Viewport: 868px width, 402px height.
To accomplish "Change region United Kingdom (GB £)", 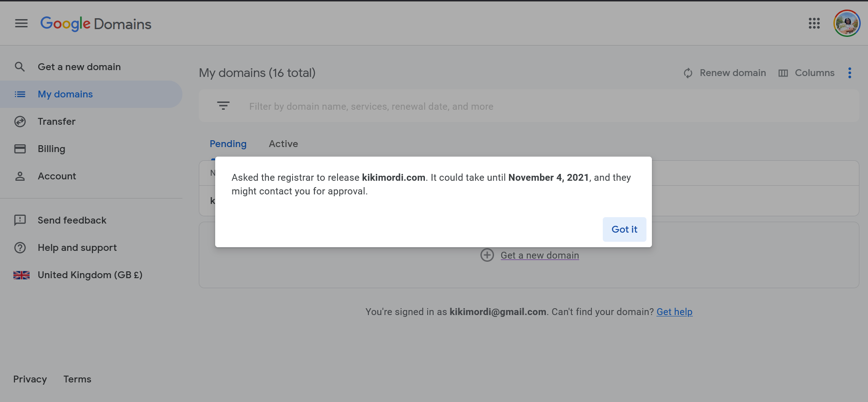I will 90,275.
